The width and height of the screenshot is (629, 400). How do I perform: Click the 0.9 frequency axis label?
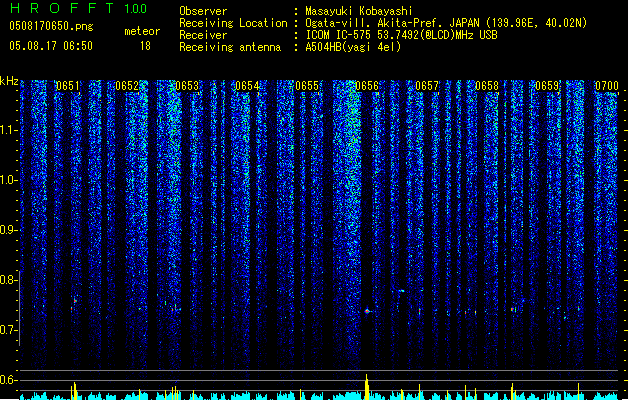coord(8,230)
